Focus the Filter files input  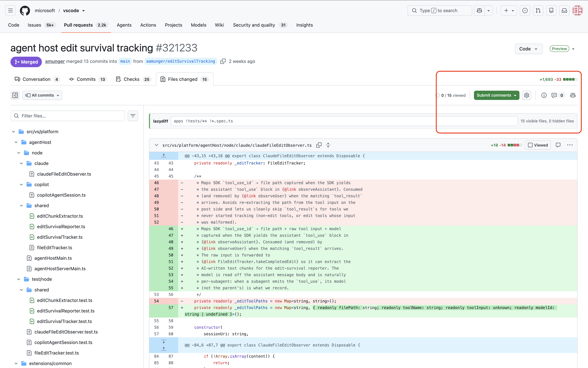68,116
